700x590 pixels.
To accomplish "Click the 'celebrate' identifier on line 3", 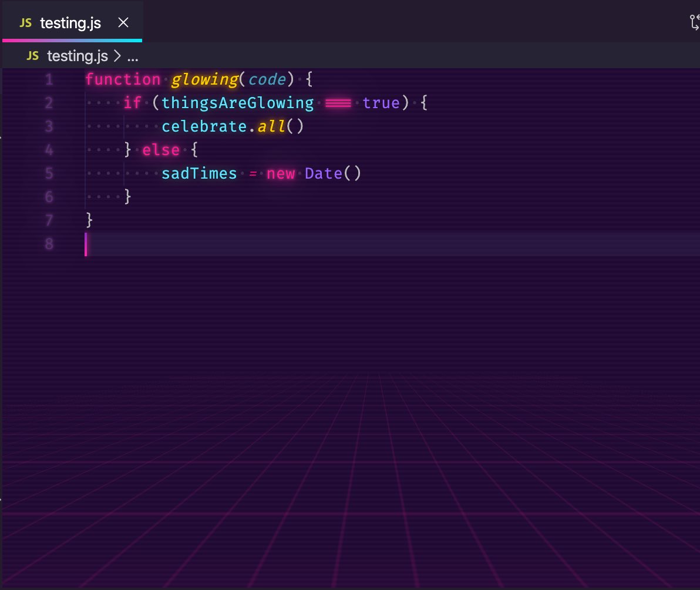I will [x=204, y=126].
